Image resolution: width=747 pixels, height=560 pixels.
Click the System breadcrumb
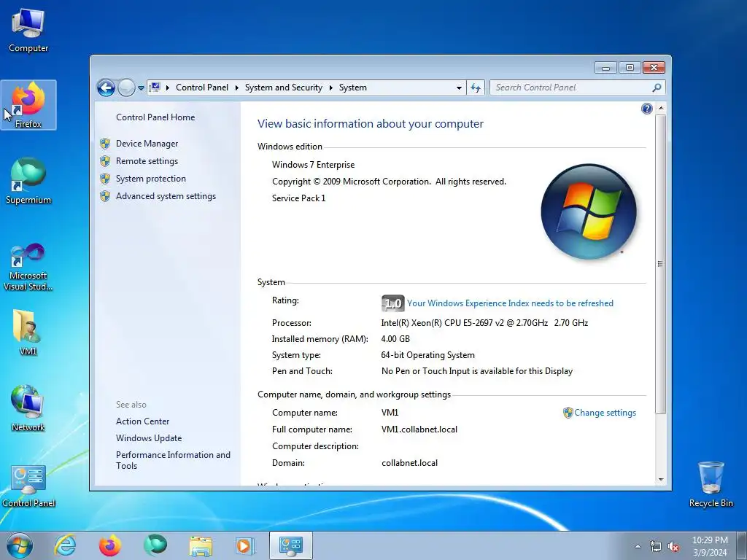(352, 87)
